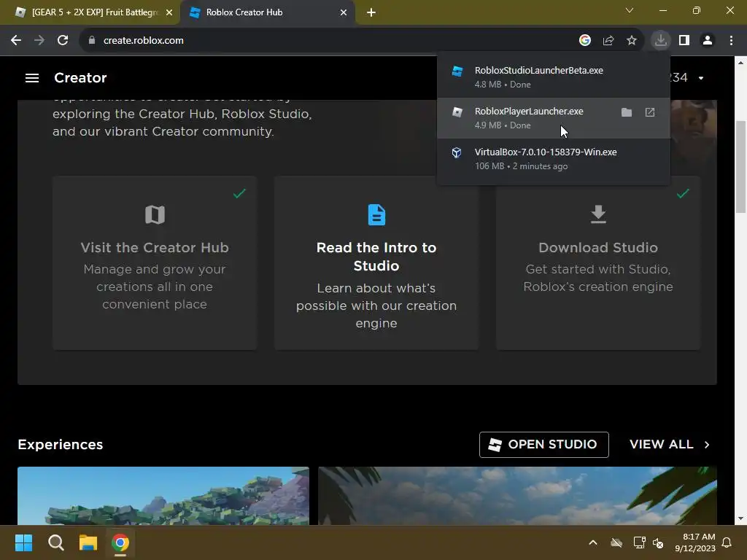Toggle the Chrome downloads button

[x=661, y=40]
